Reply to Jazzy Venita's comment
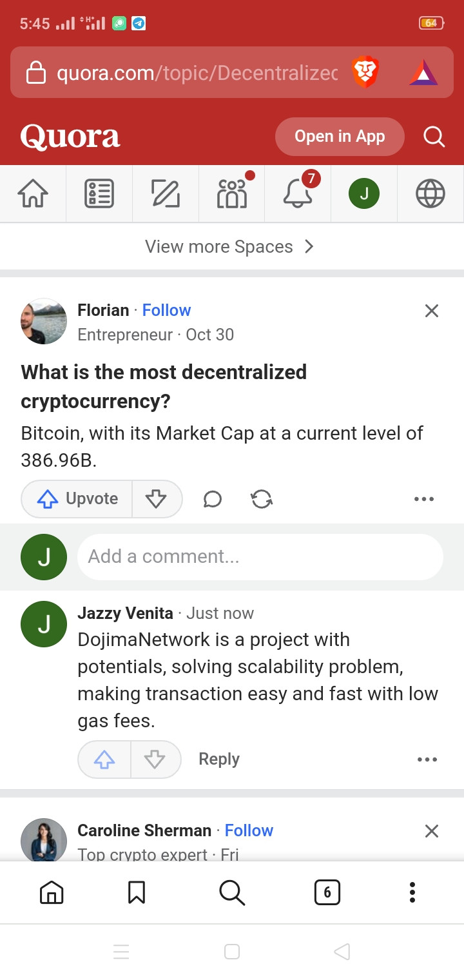The image size is (464, 980). point(219,759)
